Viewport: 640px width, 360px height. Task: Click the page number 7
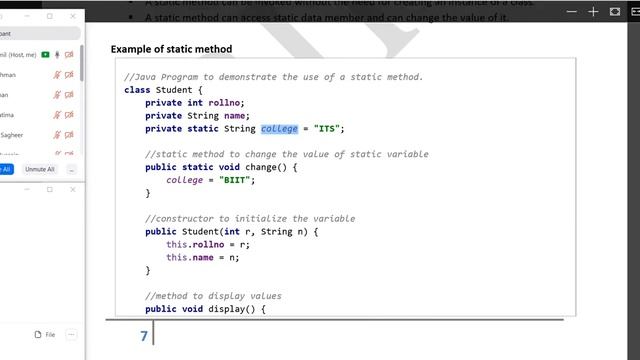[144, 336]
